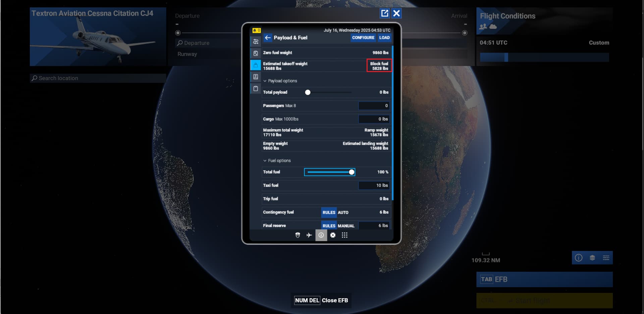Click the Search location magnifier icon
Image resolution: width=644 pixels, height=314 pixels.
point(34,78)
